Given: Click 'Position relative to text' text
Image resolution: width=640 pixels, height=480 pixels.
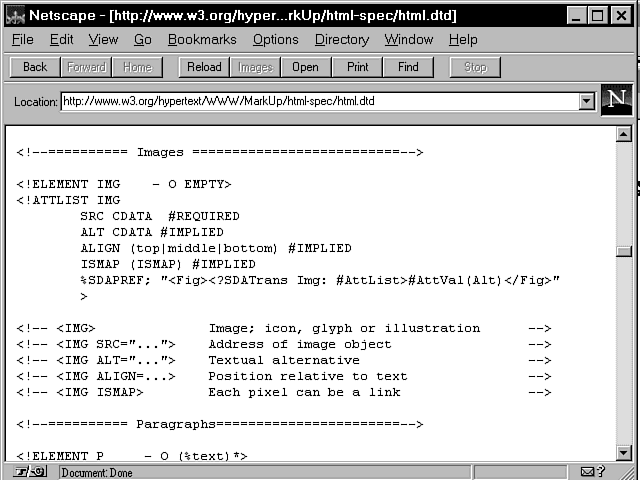Looking at the screenshot, I should pos(308,376).
